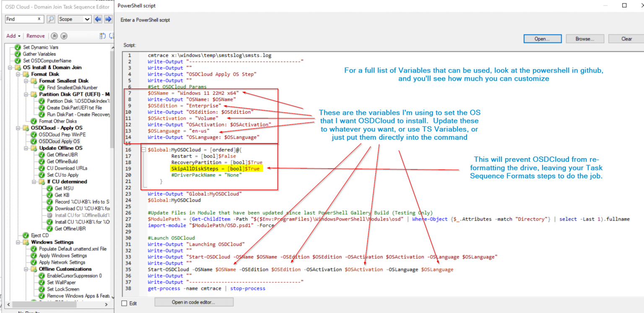Viewport: 644px width, 313px height.
Task: Open the Add dropdown menu
Action: coord(13,36)
